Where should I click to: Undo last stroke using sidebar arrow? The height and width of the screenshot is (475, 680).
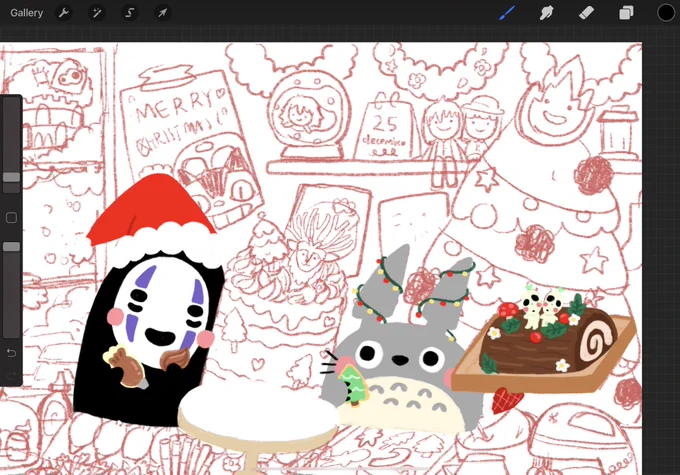pos(11,353)
